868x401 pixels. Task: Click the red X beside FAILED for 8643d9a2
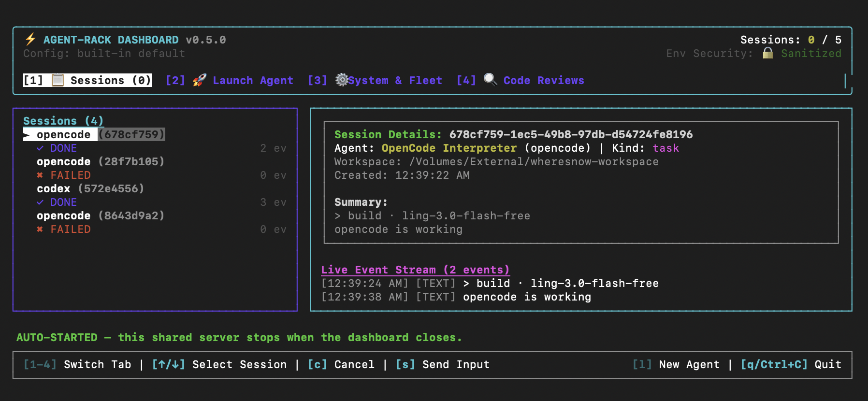(x=40, y=229)
